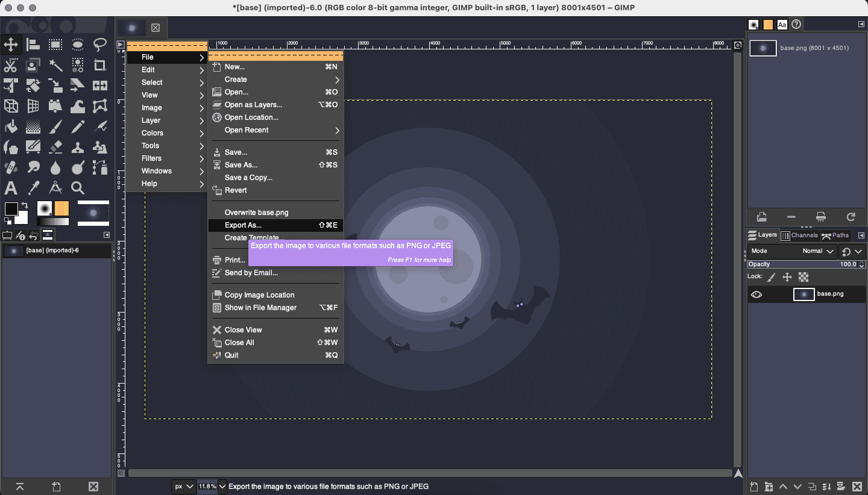Select the Paintbrush tool
The image size is (868, 495).
coord(55,126)
